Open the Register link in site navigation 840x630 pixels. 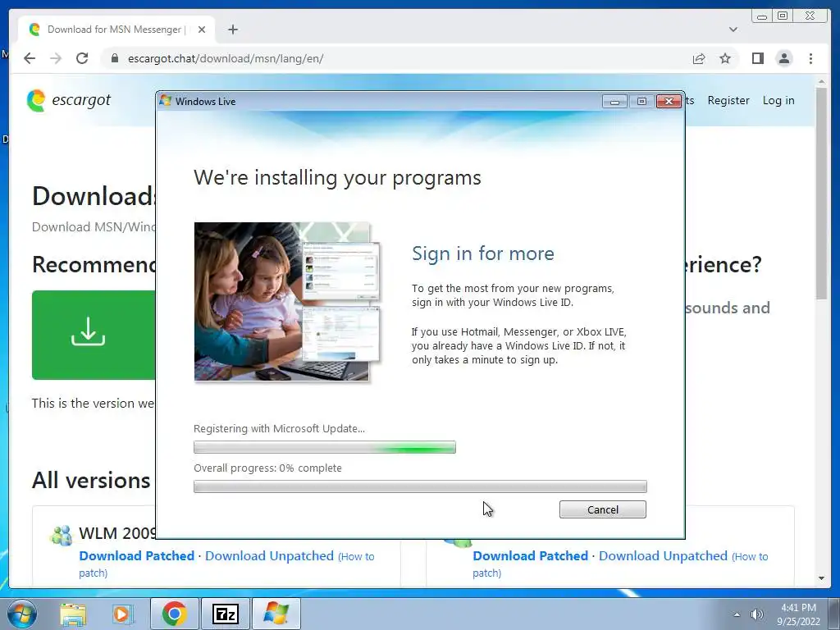pyautogui.click(x=728, y=100)
